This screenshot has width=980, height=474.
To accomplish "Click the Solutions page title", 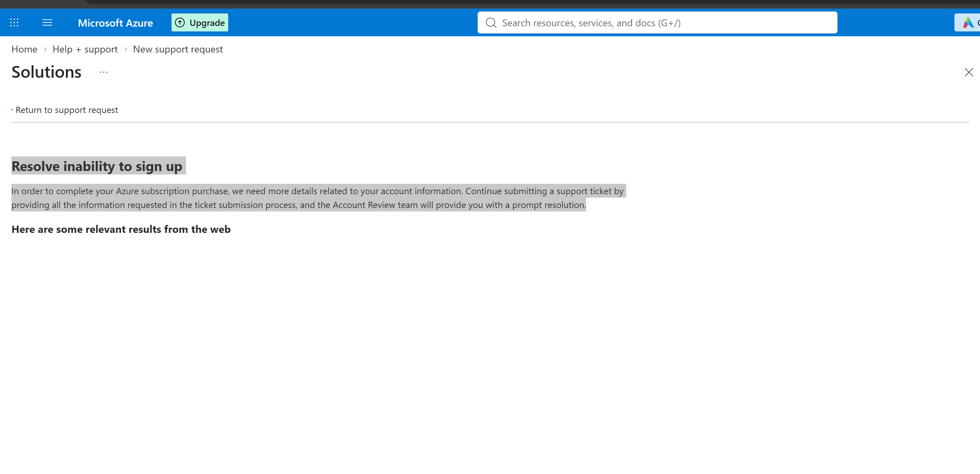I will tap(46, 72).
